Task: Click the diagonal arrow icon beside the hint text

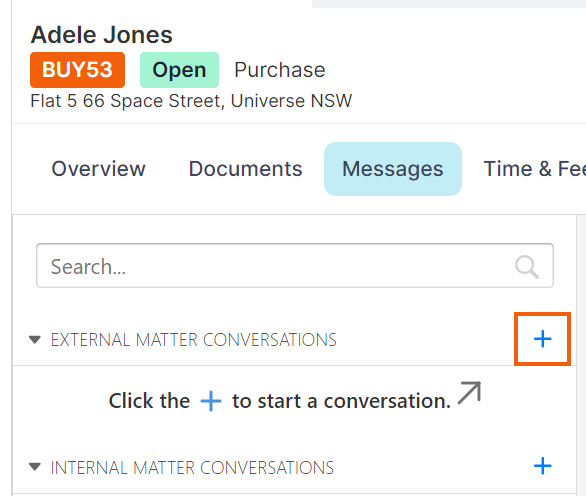Action: [x=469, y=392]
